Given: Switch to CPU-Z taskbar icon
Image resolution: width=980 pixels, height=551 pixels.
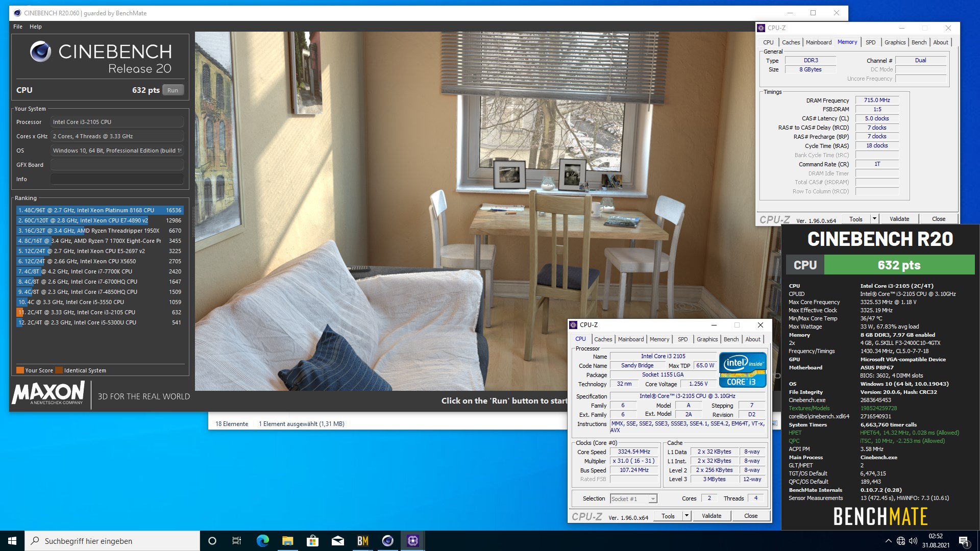Looking at the screenshot, I should 412,541.
